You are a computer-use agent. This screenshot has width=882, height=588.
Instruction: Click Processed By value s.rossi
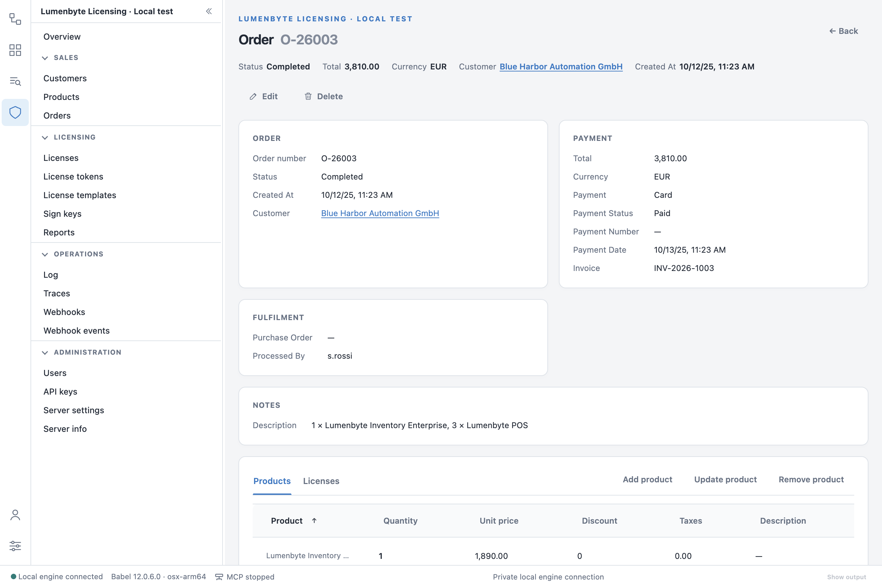pos(339,356)
